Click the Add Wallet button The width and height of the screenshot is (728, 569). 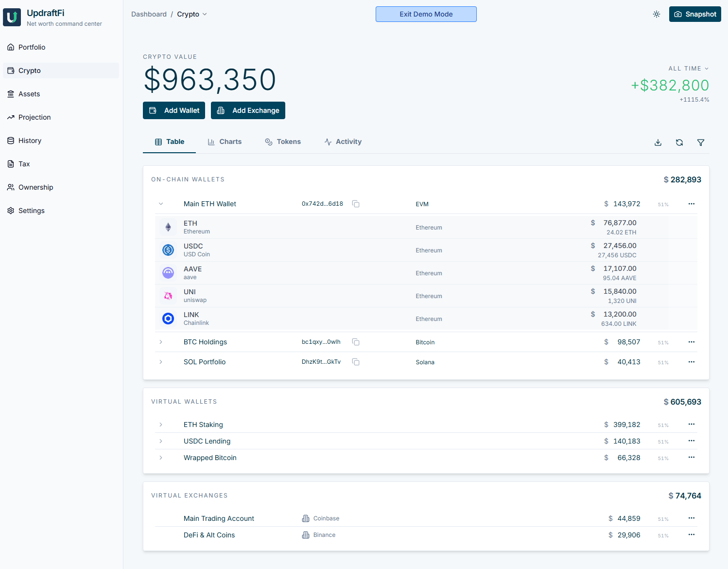[173, 110]
